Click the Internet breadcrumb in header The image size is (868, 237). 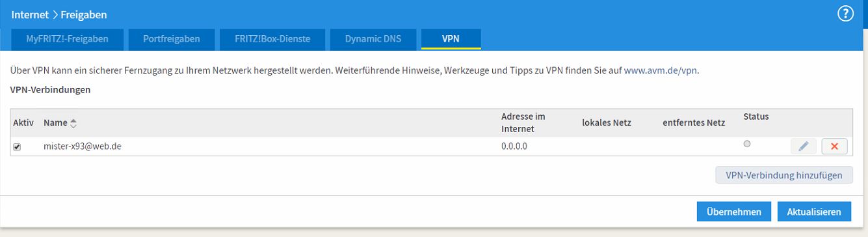point(29,14)
